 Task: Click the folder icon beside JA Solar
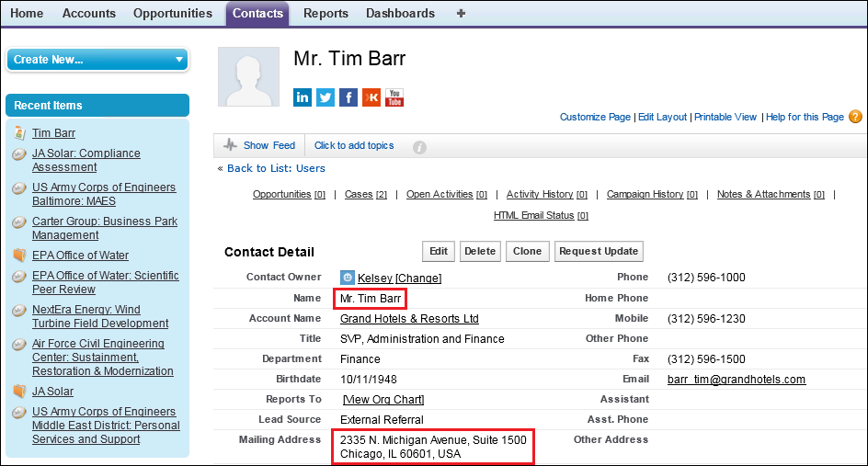tap(19, 391)
